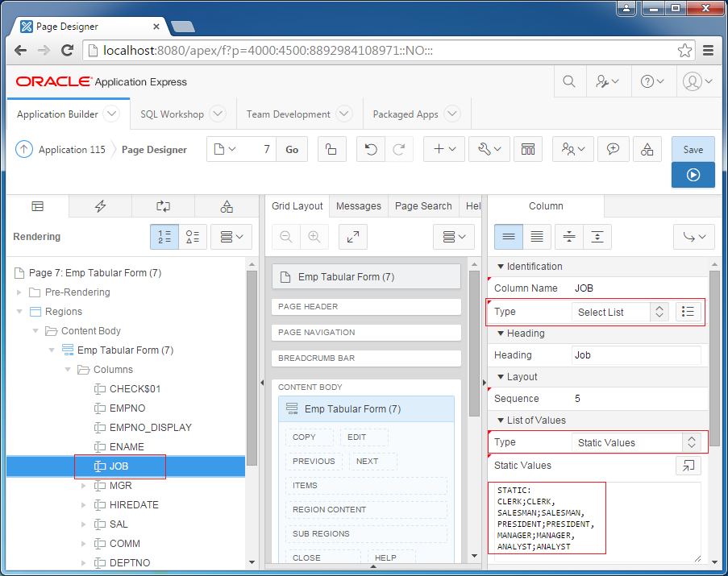
Task: Switch to the Page Search tab
Action: pos(423,206)
